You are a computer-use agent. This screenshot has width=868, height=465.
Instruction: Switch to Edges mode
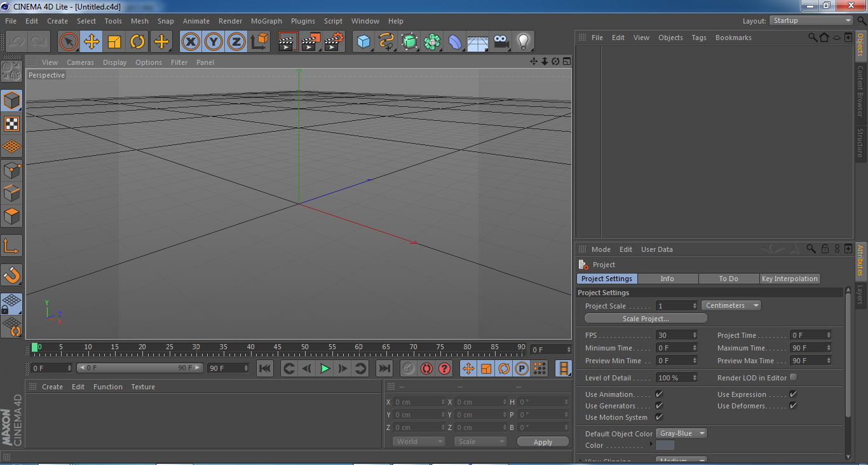click(x=11, y=193)
